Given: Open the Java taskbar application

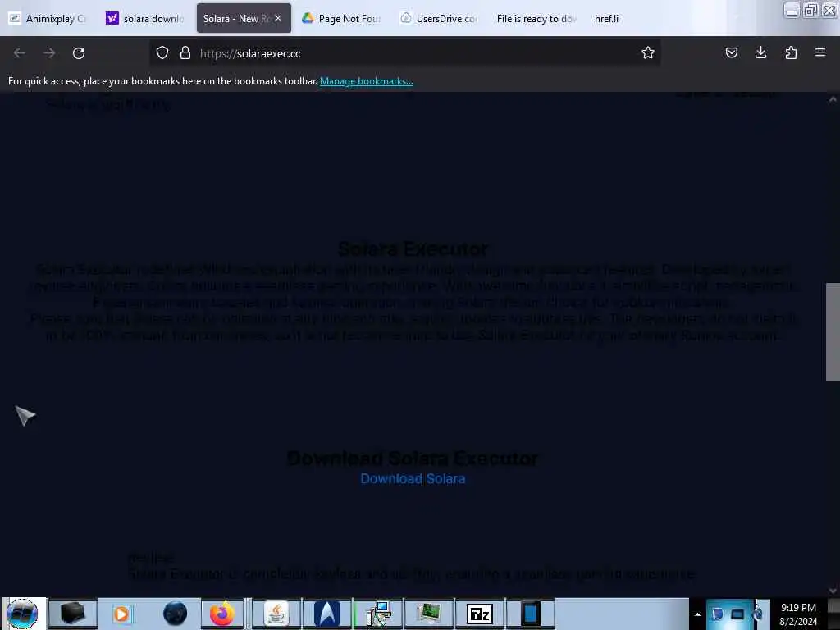Looking at the screenshot, I should pyautogui.click(x=276, y=614).
